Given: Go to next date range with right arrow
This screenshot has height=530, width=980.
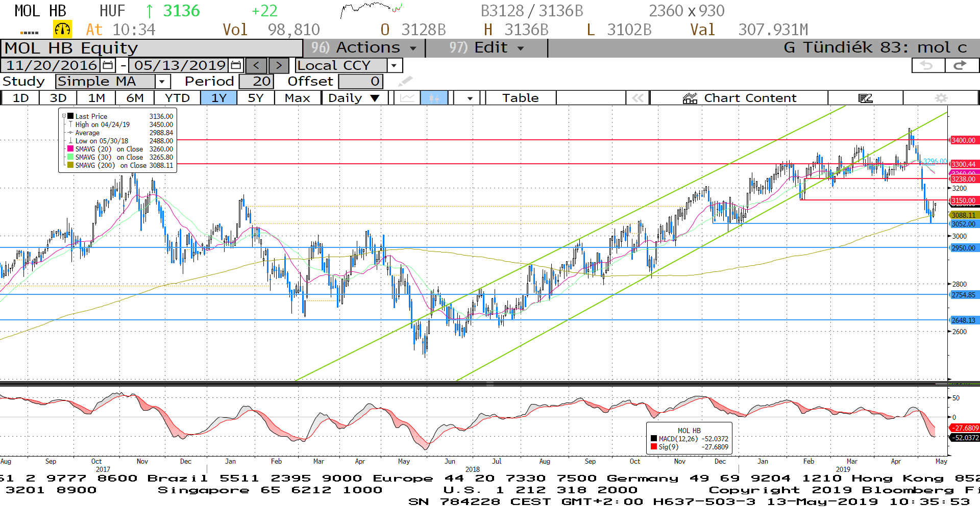Looking at the screenshot, I should click(279, 65).
